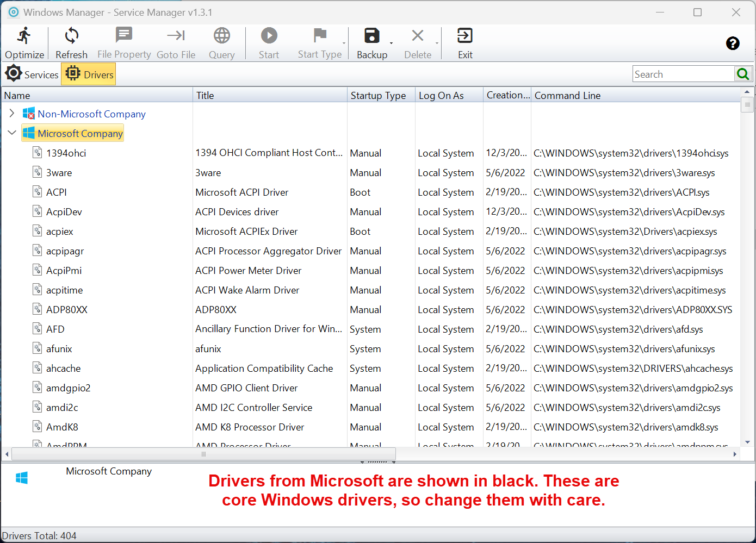The image size is (756, 543).
Task: Open the Delete dropdown arrow
Action: click(437, 43)
